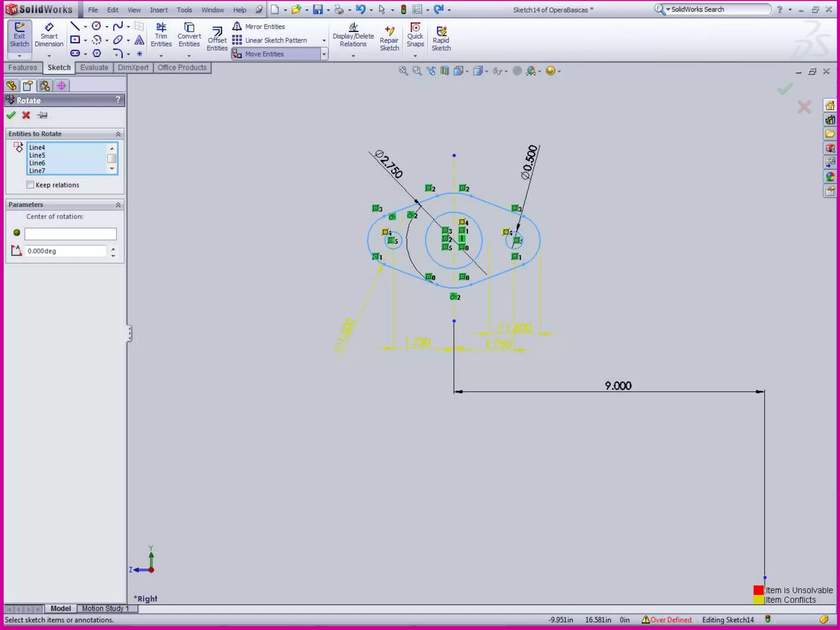Viewport: 840px width, 630px height.
Task: Click the Center of rotation input field
Action: pos(71,234)
